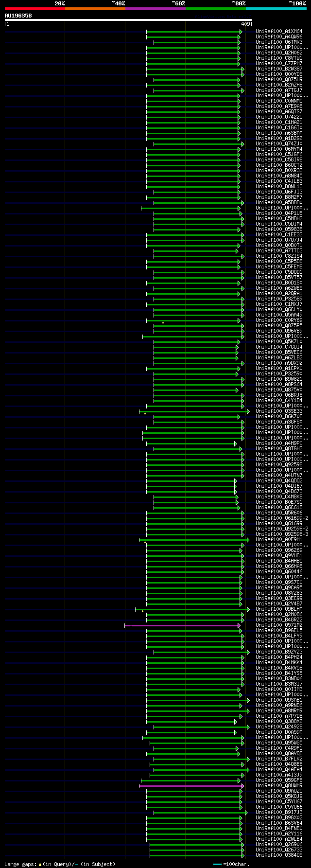The image size is (311, 868).
Task: Select hit label UniRef100_P32590
Action: (279, 374)
